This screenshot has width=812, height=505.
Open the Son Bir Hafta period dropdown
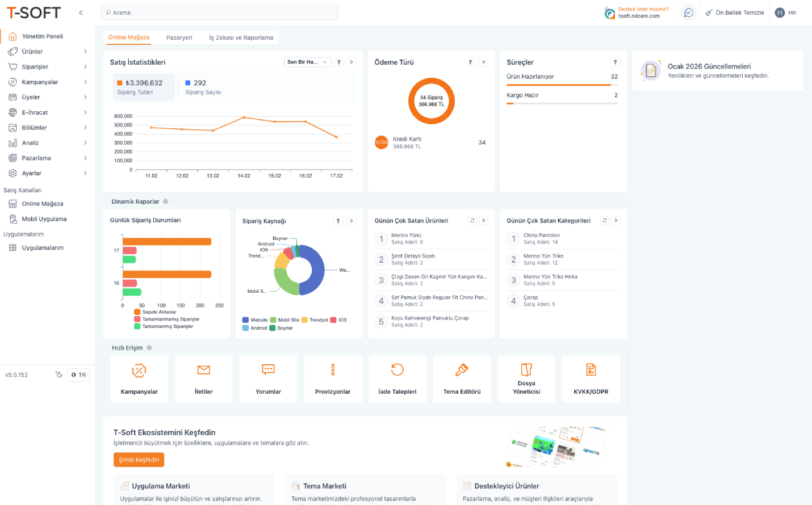click(307, 62)
